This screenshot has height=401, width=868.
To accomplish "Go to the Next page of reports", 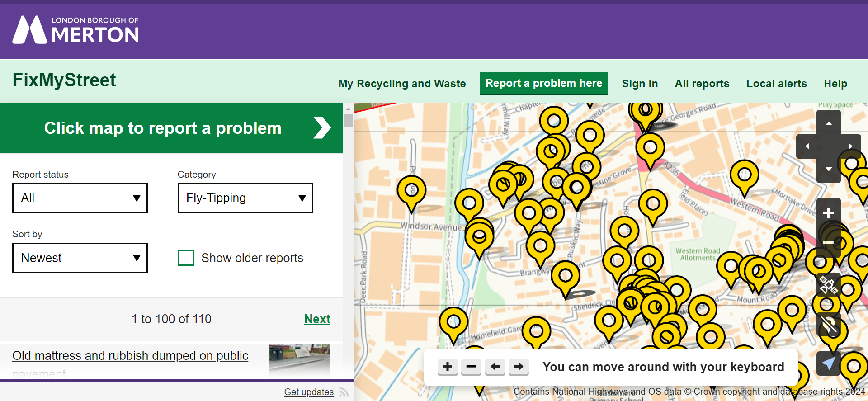I will [x=317, y=319].
